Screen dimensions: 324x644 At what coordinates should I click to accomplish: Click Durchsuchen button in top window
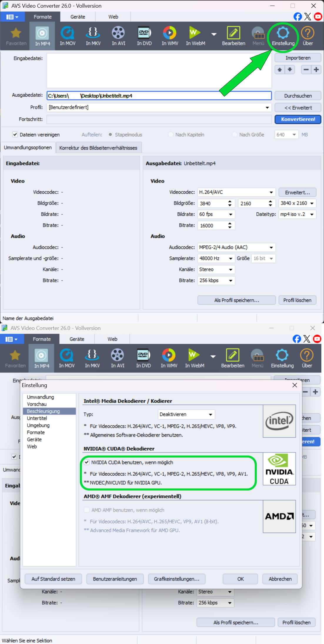[x=298, y=96]
